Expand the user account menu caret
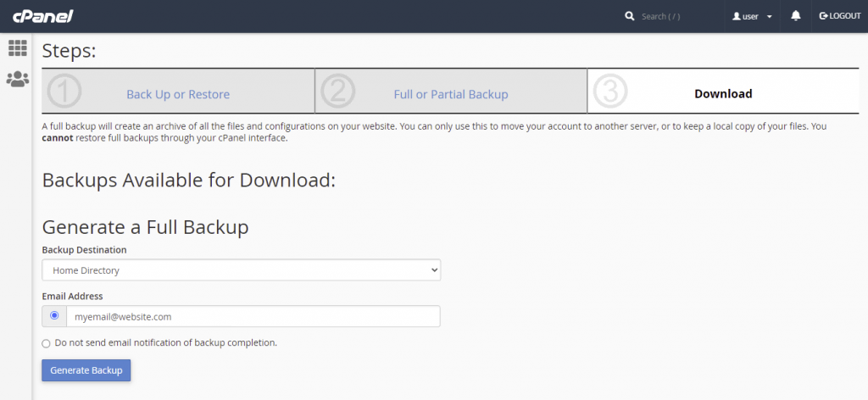The width and height of the screenshot is (868, 400). click(769, 17)
